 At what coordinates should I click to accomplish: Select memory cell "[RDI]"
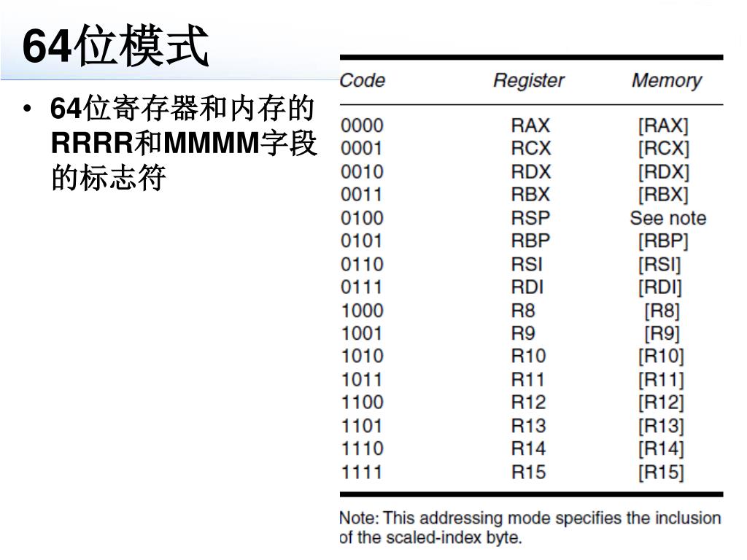point(660,287)
